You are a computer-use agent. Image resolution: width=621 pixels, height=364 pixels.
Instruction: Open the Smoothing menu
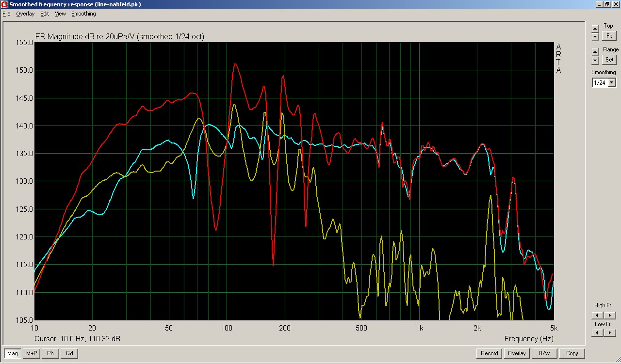coord(83,14)
